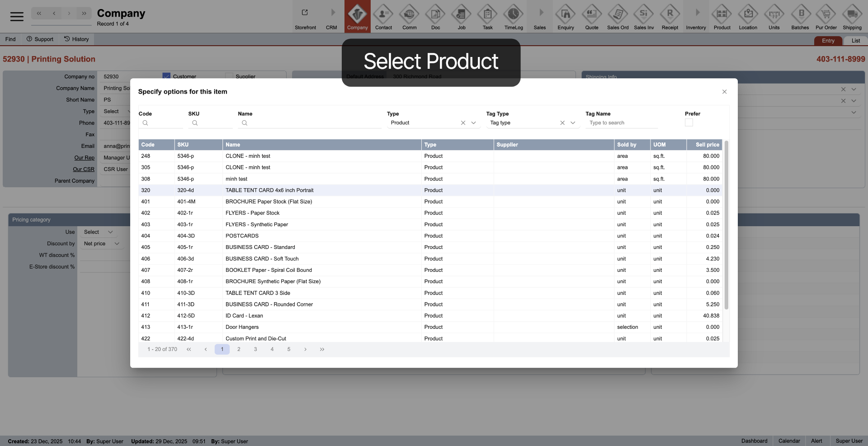
Task: Open the History menu item
Action: [76, 39]
